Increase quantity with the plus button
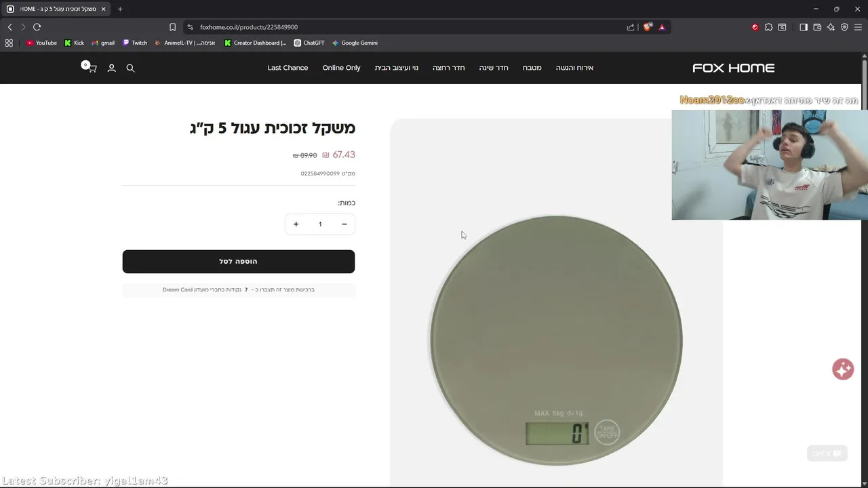This screenshot has width=868, height=488. tap(296, 224)
